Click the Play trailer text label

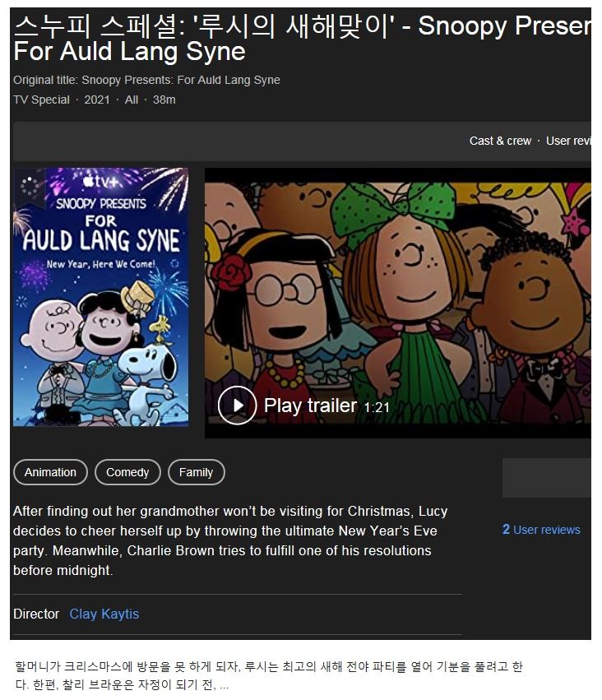[310, 406]
